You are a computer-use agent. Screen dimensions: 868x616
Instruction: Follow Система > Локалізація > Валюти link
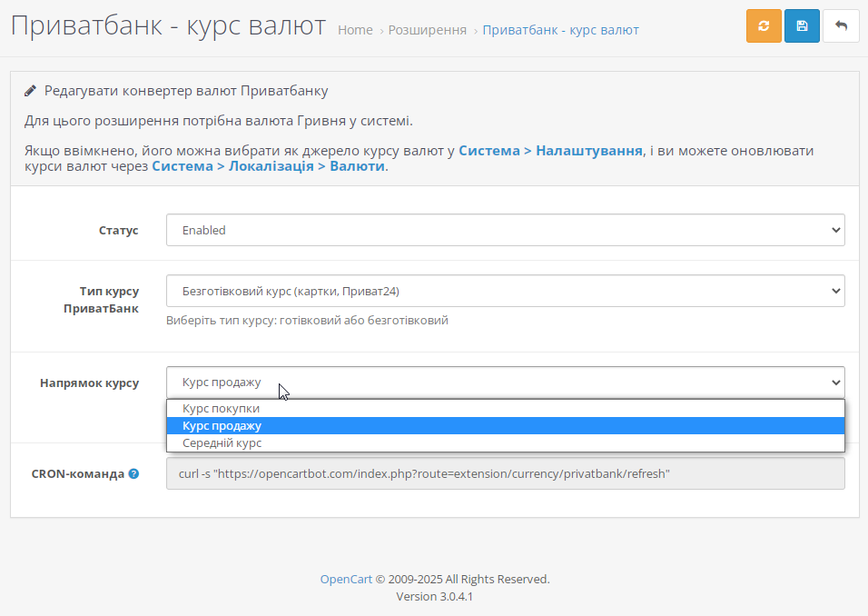click(269, 166)
